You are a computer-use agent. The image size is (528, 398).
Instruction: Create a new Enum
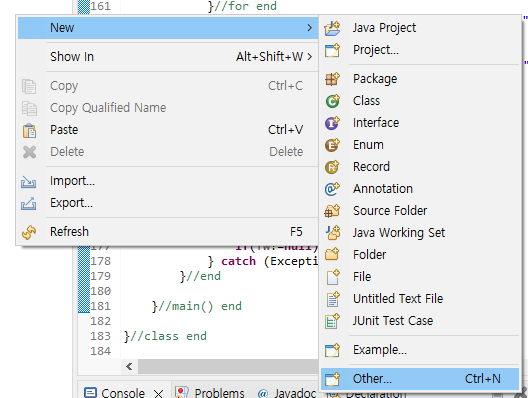coord(420,145)
